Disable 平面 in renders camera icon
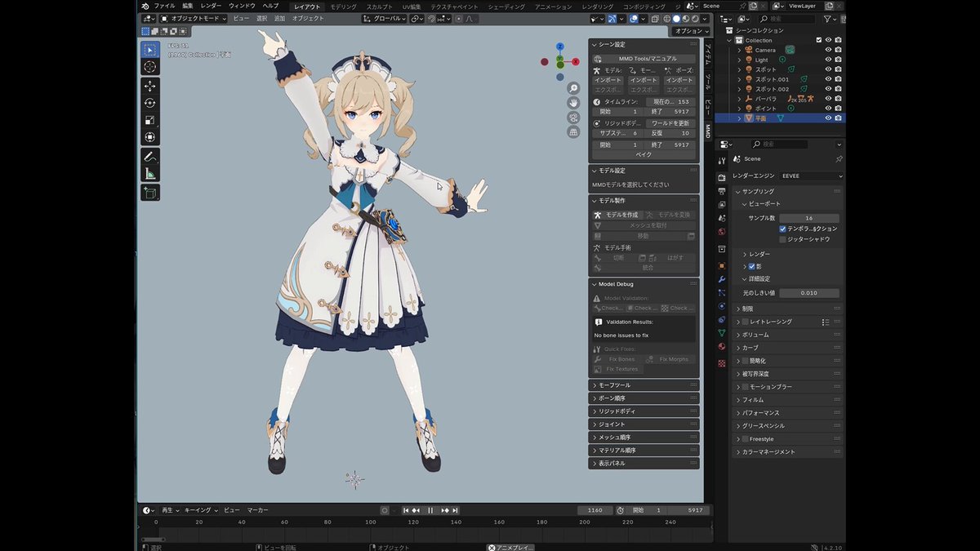The width and height of the screenshot is (980, 551). [x=838, y=118]
